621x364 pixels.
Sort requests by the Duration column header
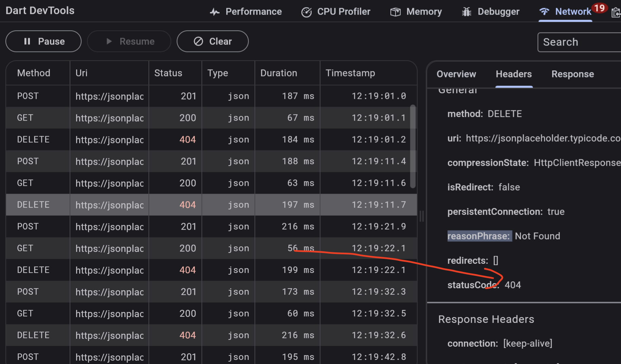click(x=279, y=73)
